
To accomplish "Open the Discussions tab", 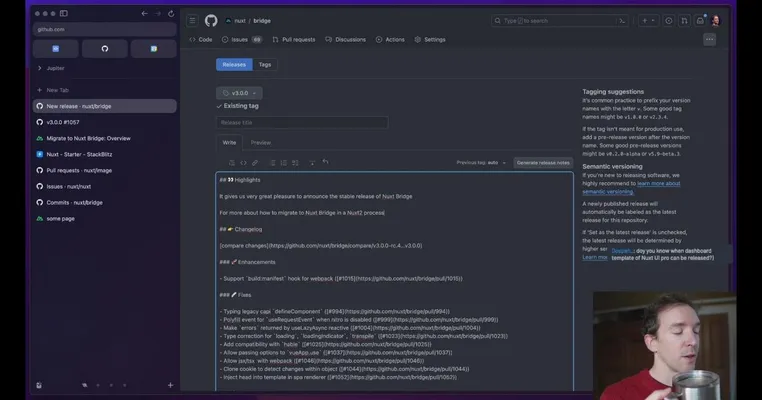I will [x=346, y=39].
